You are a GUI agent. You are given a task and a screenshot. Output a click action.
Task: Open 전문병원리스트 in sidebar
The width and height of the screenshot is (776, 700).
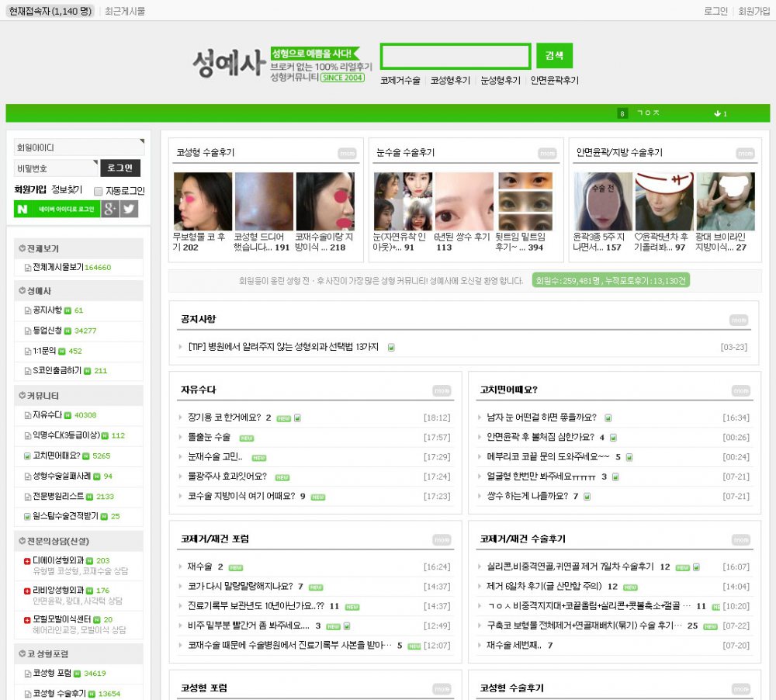[58, 497]
